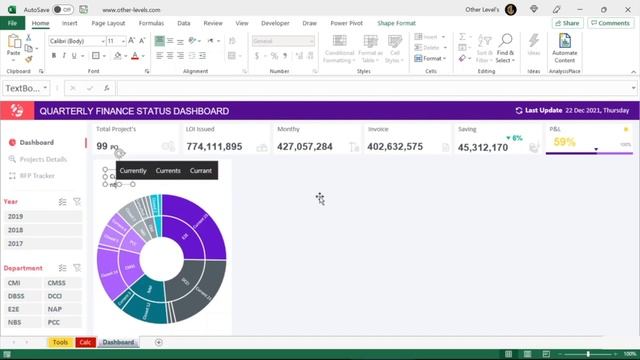Click multi-select icon on Year slicer
The image size is (640, 360).
tap(62, 202)
